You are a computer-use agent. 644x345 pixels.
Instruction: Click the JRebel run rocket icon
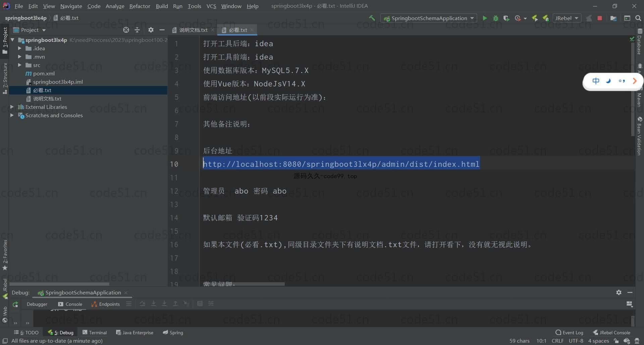point(535,18)
